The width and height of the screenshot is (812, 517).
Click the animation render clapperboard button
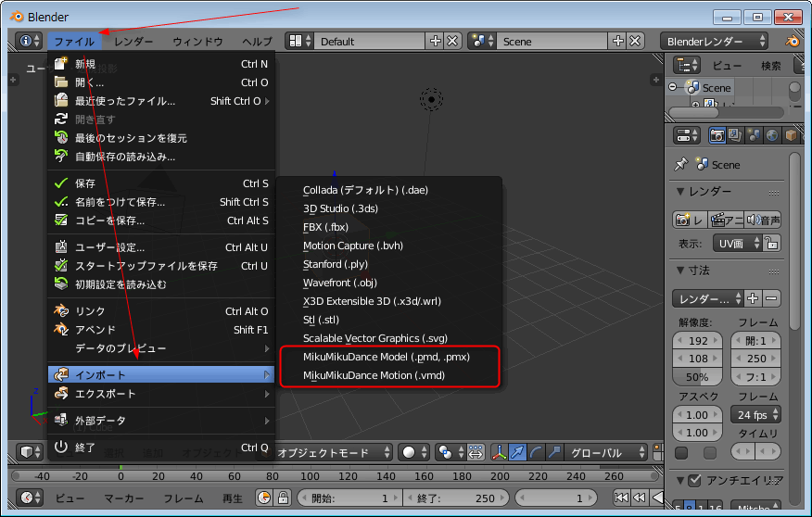click(726, 220)
